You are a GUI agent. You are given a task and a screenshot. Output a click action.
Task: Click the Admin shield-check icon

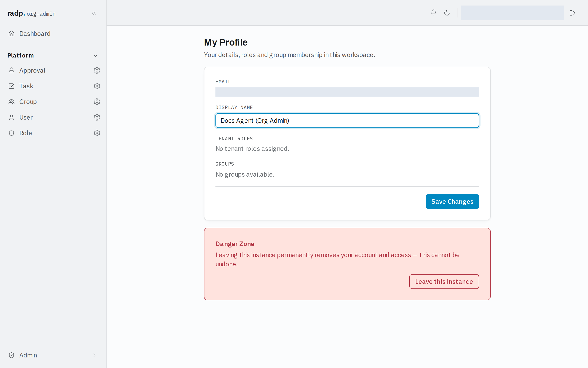tap(11, 355)
